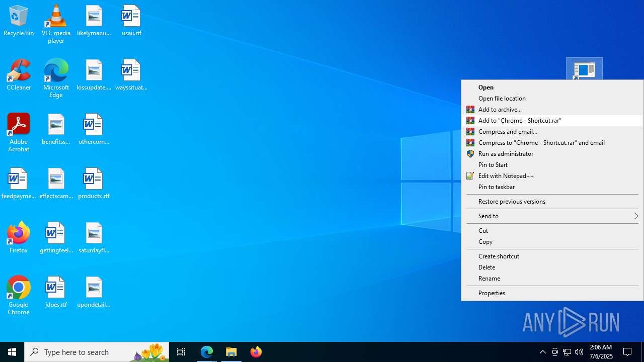The image size is (644, 362).
Task: Open the volume speaker tray icon
Action: 579,352
